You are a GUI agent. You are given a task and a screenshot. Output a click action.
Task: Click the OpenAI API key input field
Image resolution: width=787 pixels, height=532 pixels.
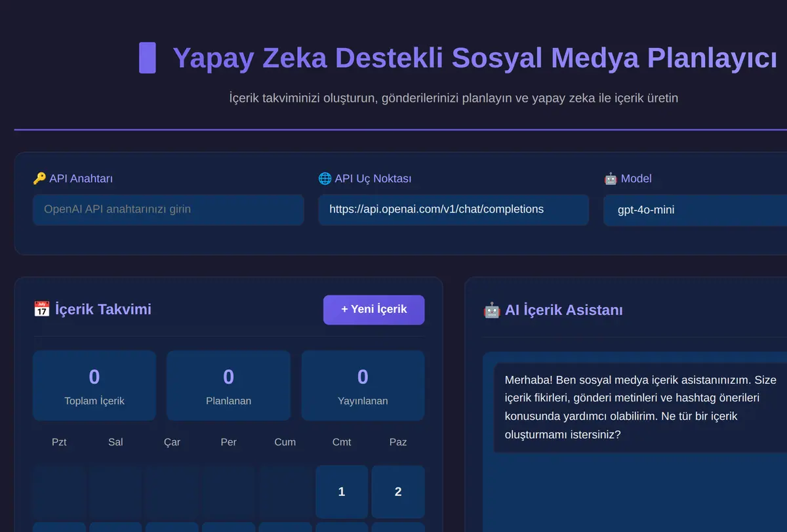[168, 210]
